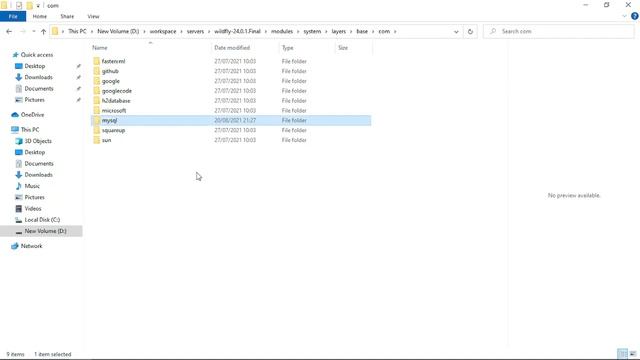Image resolution: width=640 pixels, height=360 pixels.
Task: Select the googlecode folder name
Action: pyautogui.click(x=117, y=91)
